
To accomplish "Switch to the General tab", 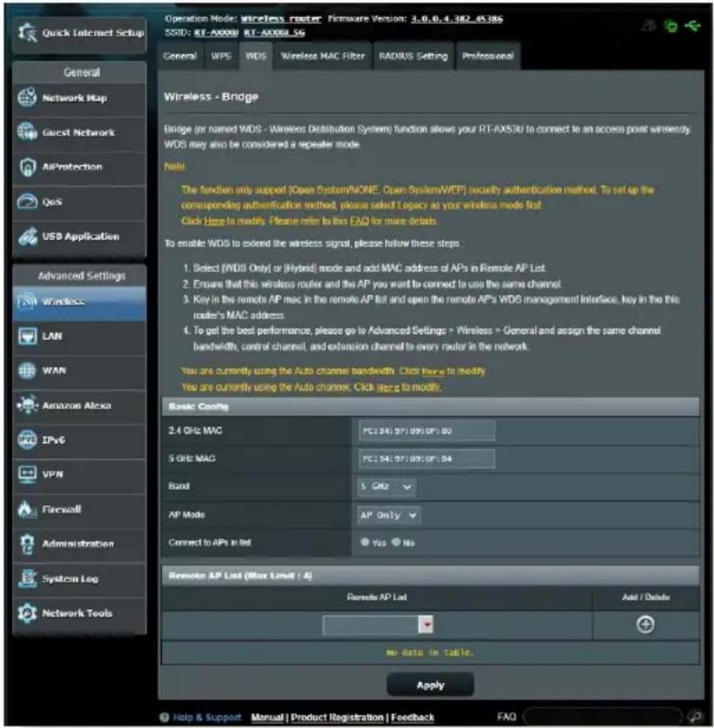I will tap(180, 56).
